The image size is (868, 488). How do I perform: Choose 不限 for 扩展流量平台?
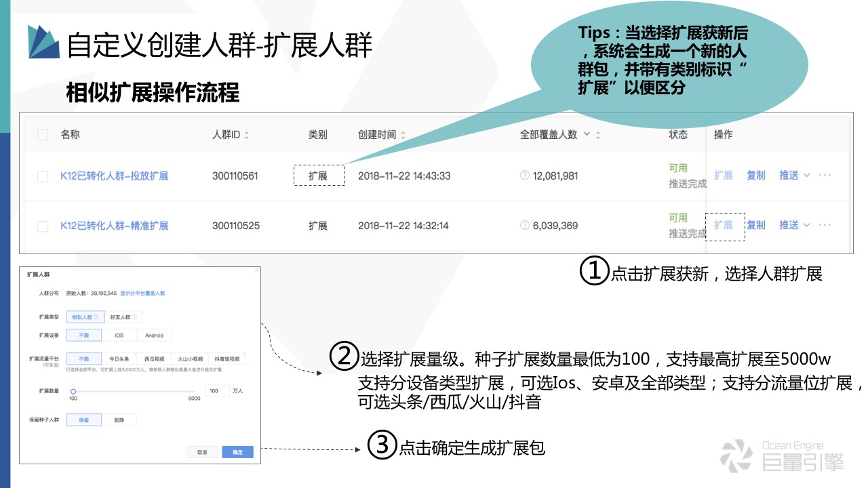(84, 359)
